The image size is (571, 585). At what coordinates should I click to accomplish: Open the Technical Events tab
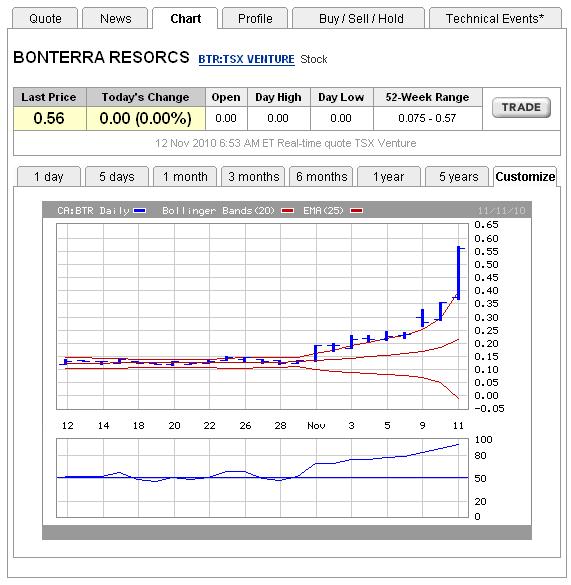point(495,18)
